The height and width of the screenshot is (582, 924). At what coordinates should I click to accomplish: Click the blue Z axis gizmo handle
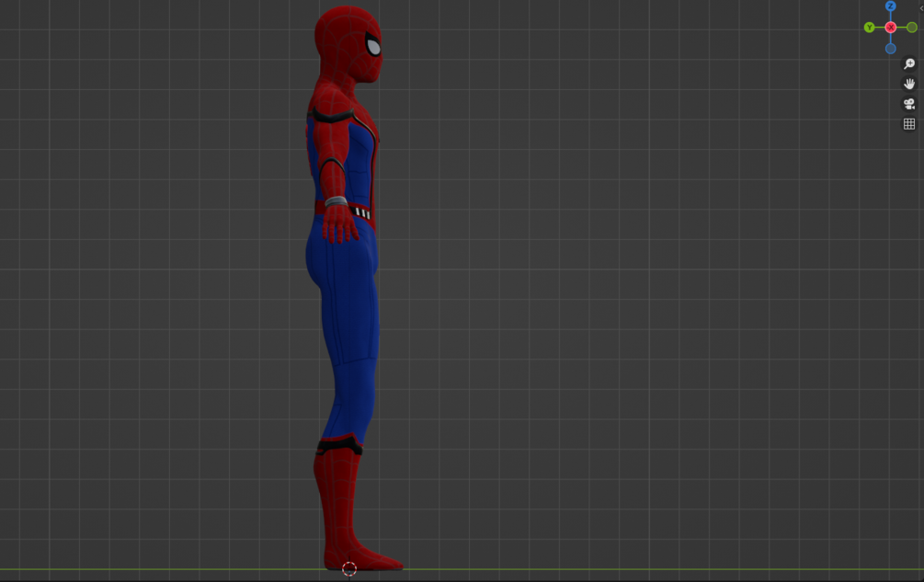pyautogui.click(x=890, y=6)
